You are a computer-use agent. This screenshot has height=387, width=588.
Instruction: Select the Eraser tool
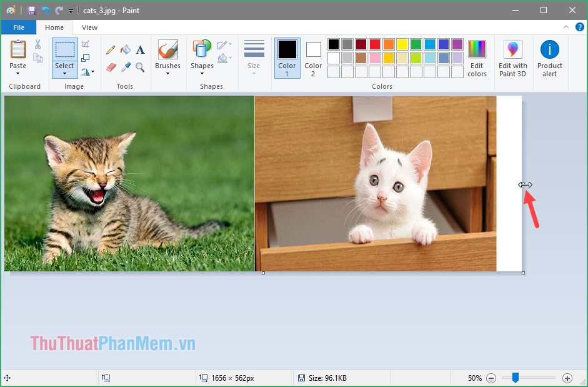pyautogui.click(x=111, y=67)
